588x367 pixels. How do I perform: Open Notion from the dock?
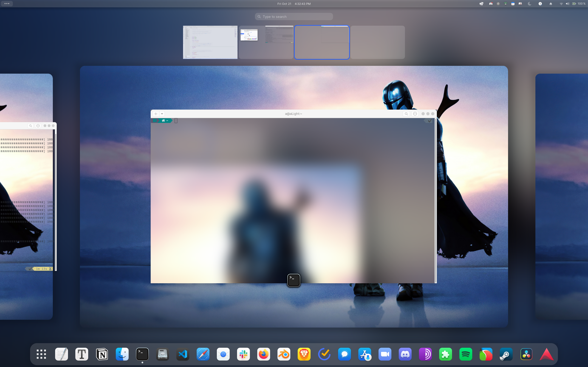tap(102, 354)
